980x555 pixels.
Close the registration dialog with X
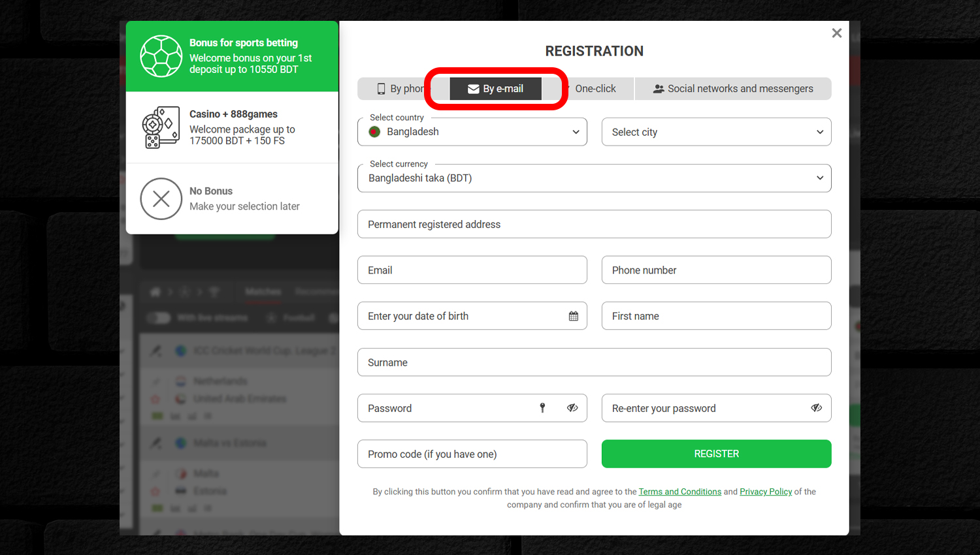pos(837,33)
